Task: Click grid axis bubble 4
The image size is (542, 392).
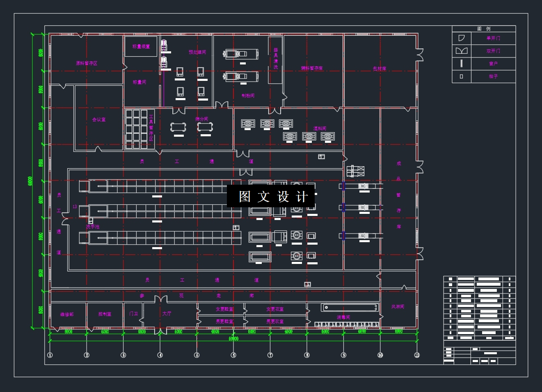Action: point(160,355)
